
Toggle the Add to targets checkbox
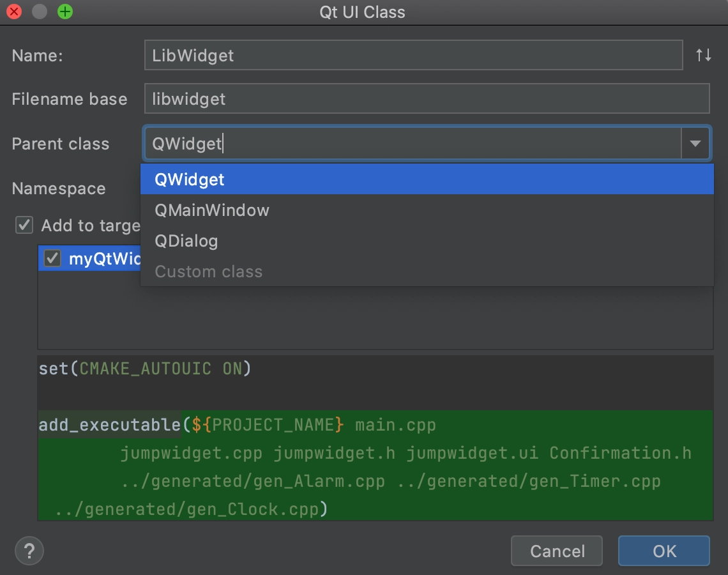point(24,226)
